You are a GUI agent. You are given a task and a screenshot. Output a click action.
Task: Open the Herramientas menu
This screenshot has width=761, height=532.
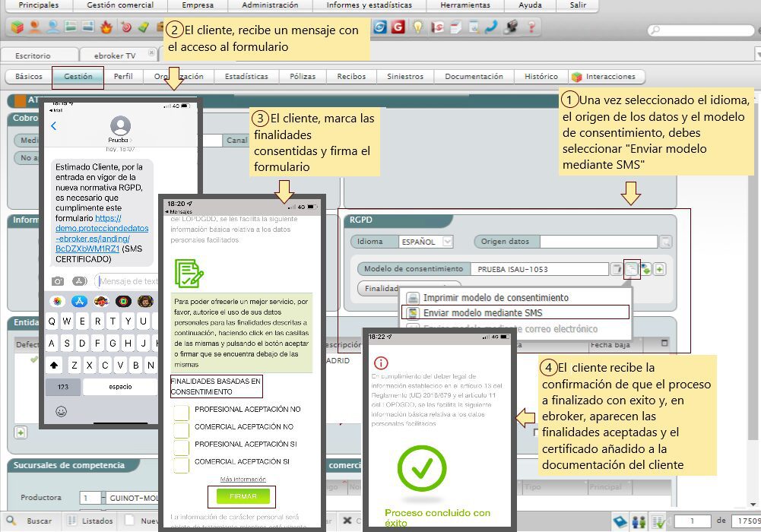[x=465, y=5]
